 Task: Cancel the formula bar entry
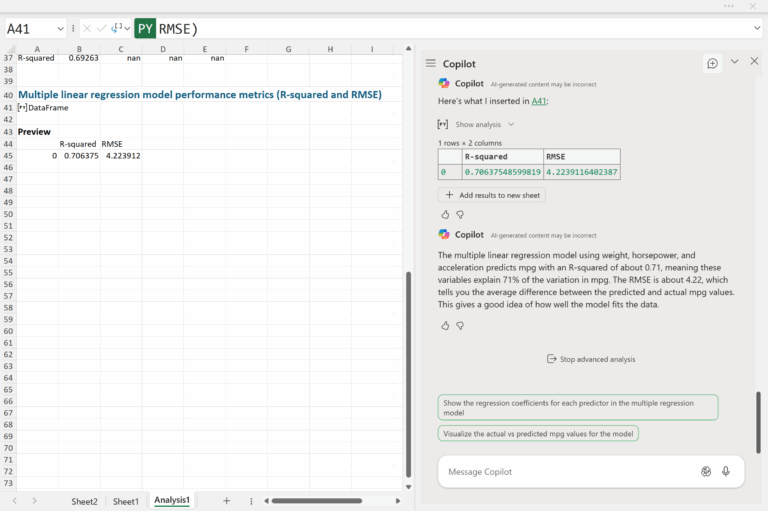tap(86, 29)
